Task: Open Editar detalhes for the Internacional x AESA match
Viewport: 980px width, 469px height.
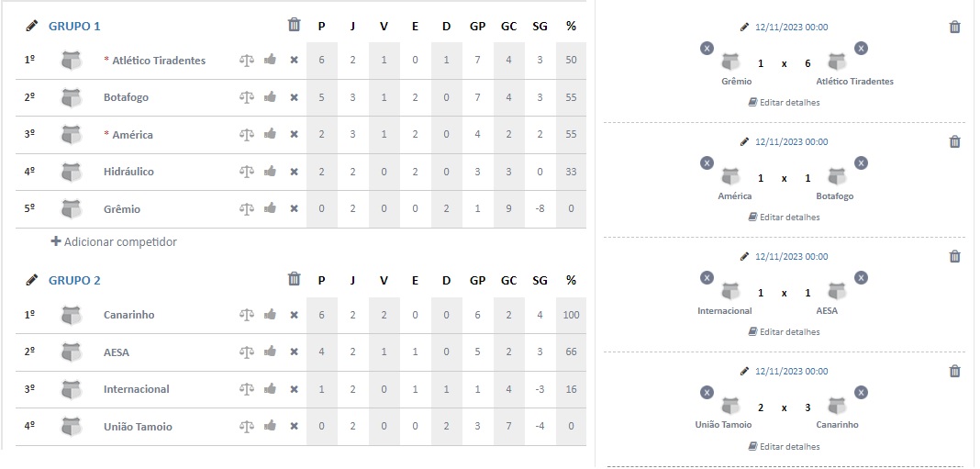Action: pyautogui.click(x=784, y=332)
